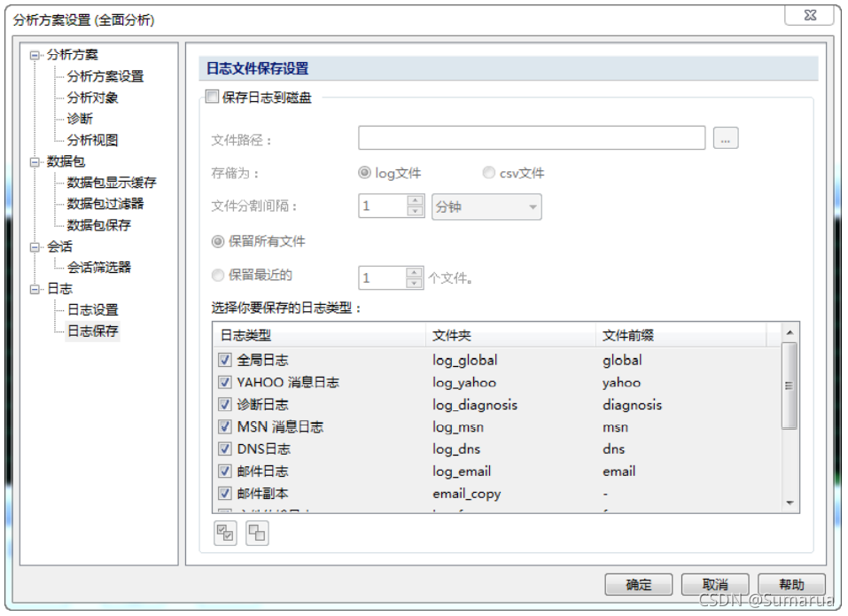Uncheck the DNS日志 checkbox

point(225,448)
